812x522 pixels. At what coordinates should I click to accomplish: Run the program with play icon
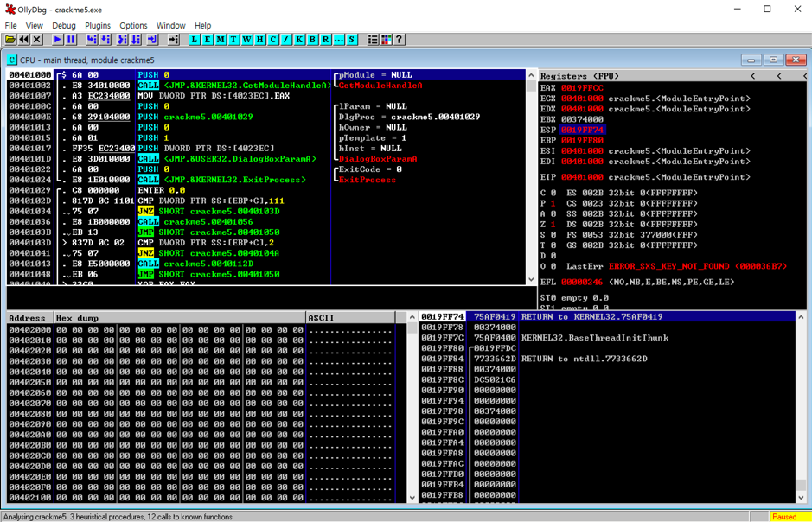[x=57, y=39]
